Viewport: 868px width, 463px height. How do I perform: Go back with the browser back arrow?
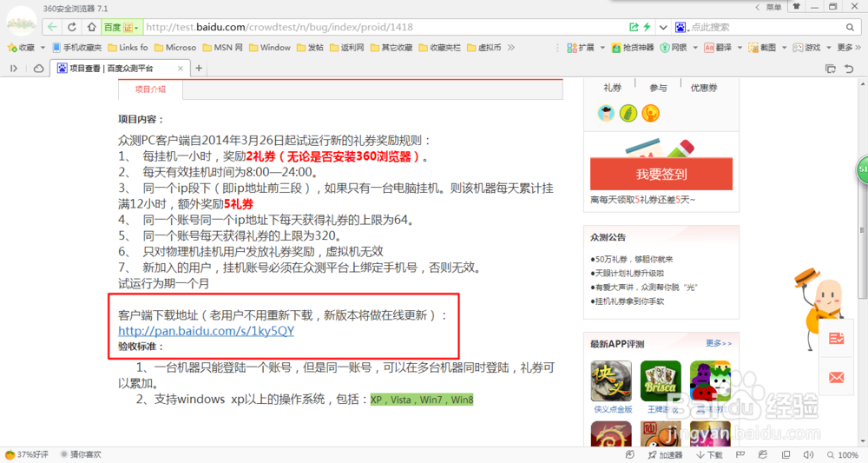52,27
